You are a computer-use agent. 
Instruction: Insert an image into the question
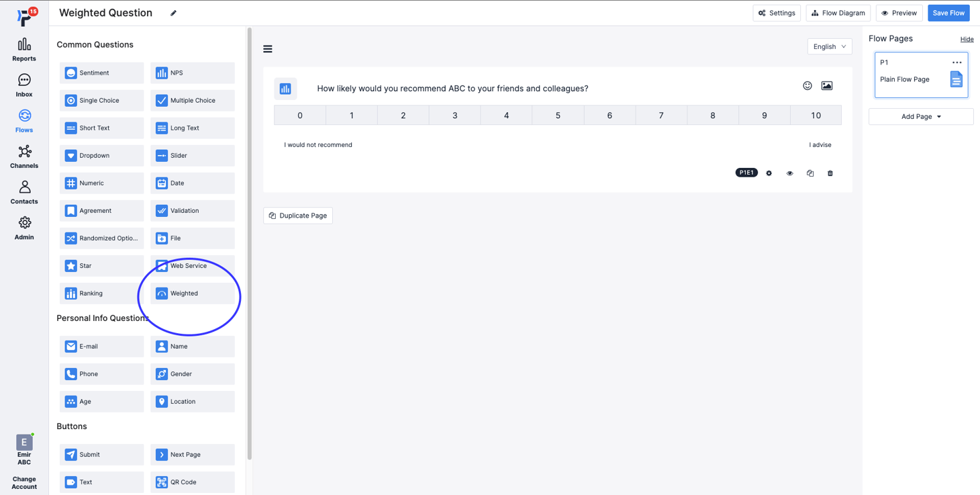pos(826,85)
